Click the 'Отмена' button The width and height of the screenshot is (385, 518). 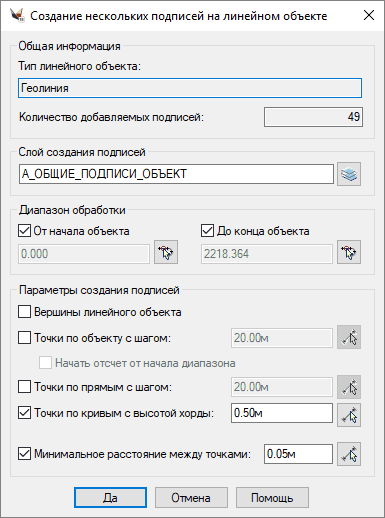coord(191,498)
